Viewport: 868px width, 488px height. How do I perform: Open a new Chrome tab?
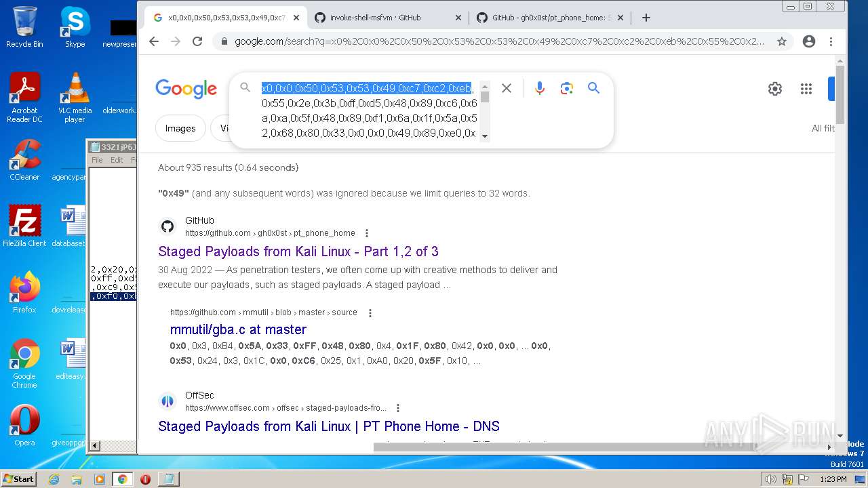pos(646,18)
